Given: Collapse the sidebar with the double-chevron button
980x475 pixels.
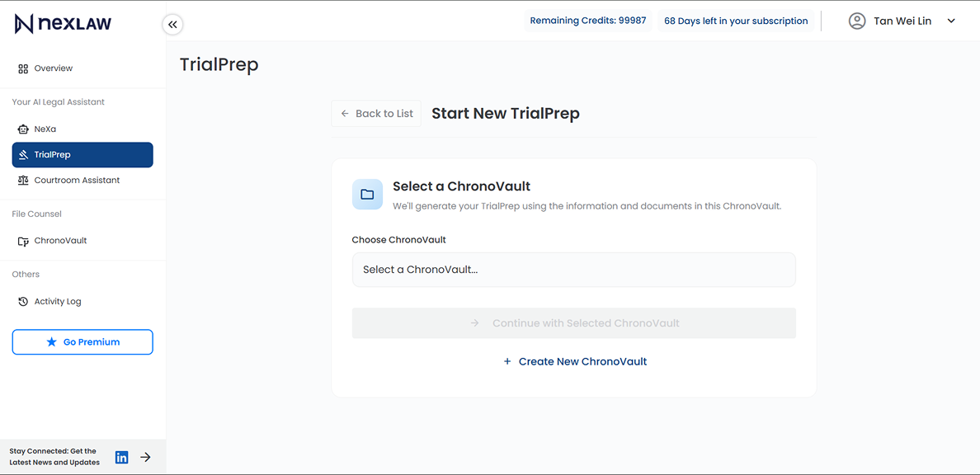Looking at the screenshot, I should click(172, 24).
